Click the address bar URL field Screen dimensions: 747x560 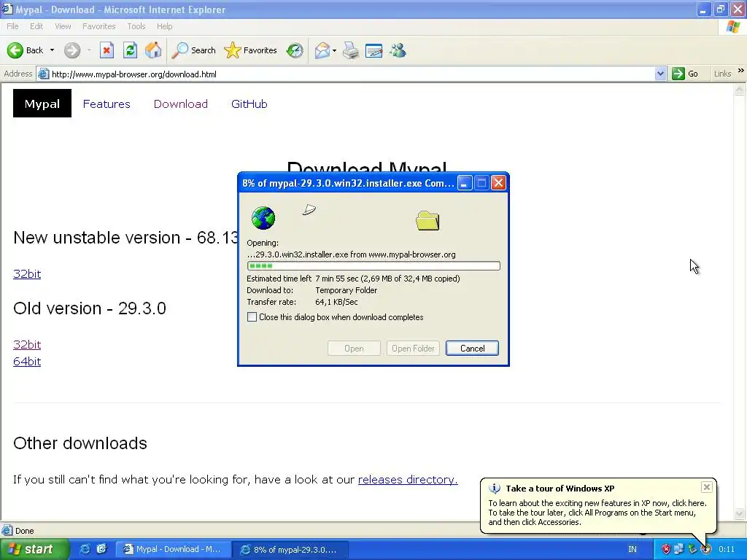pyautogui.click(x=352, y=74)
